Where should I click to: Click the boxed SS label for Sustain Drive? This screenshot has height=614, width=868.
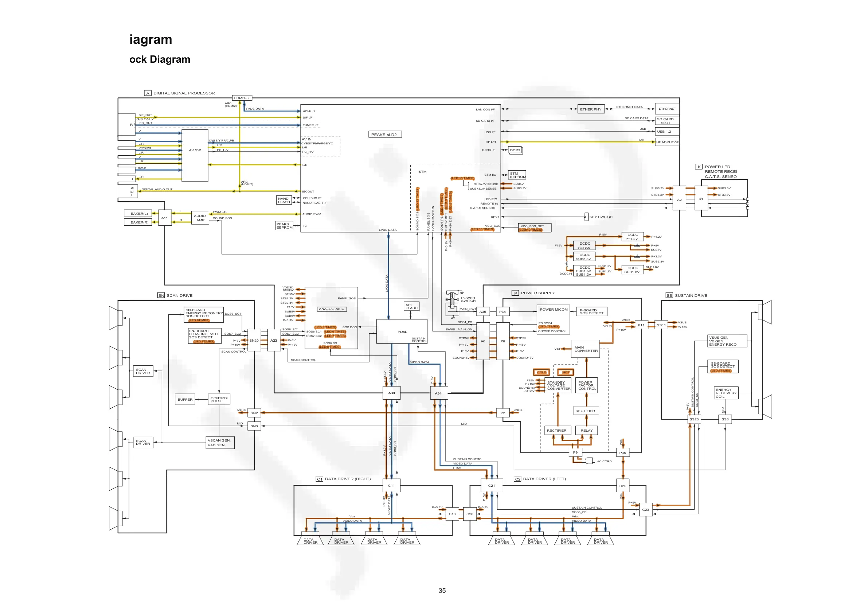tap(669, 295)
